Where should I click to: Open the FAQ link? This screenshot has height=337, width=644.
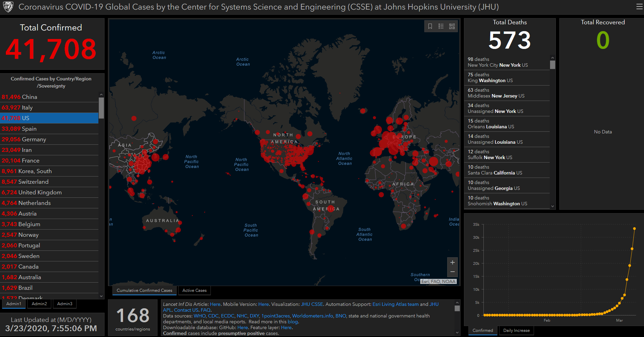click(206, 310)
